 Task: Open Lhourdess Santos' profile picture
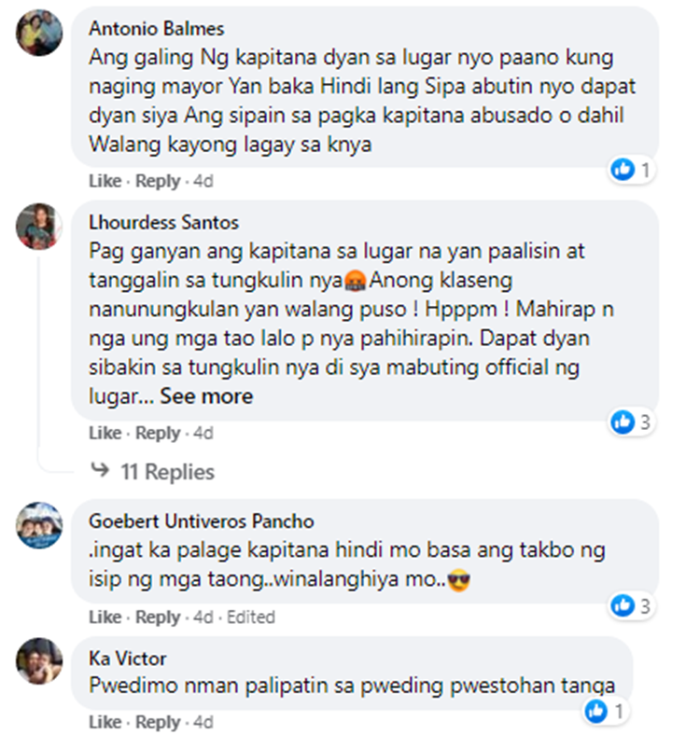(39, 227)
